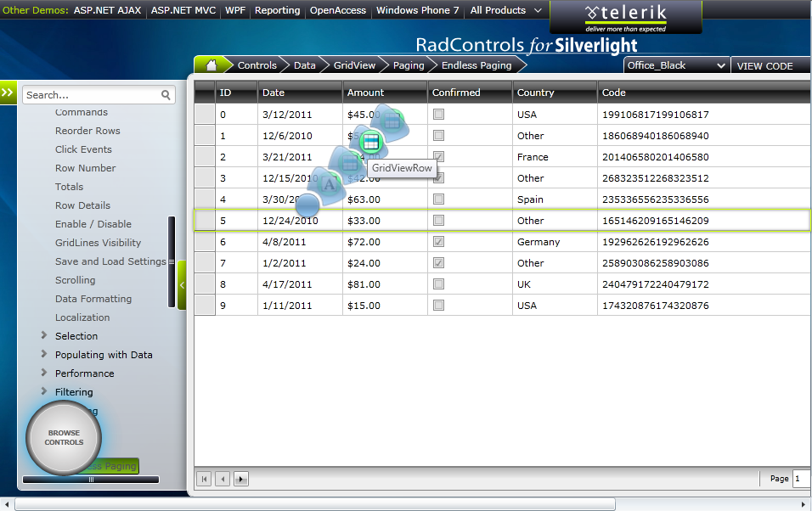Open Localization example

click(82, 317)
